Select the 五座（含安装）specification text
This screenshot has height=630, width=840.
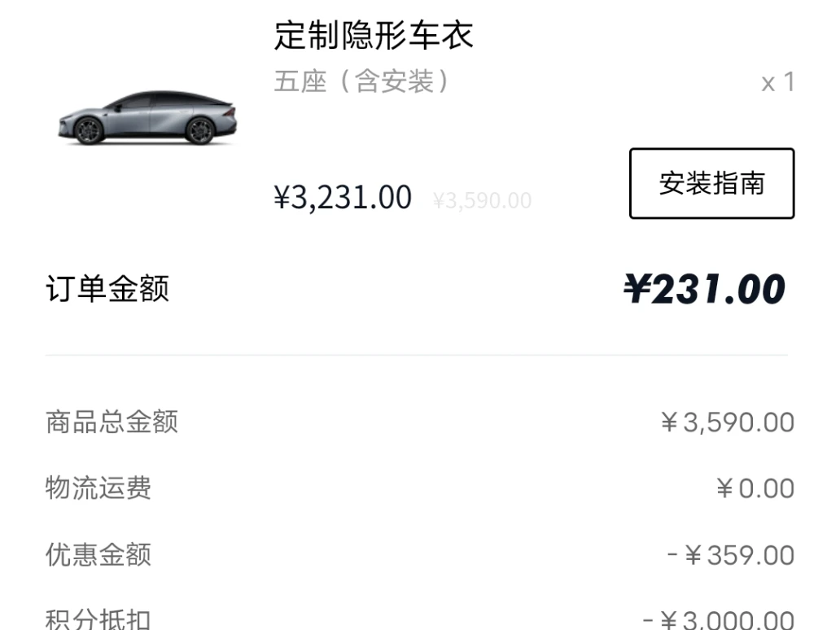coord(361,81)
